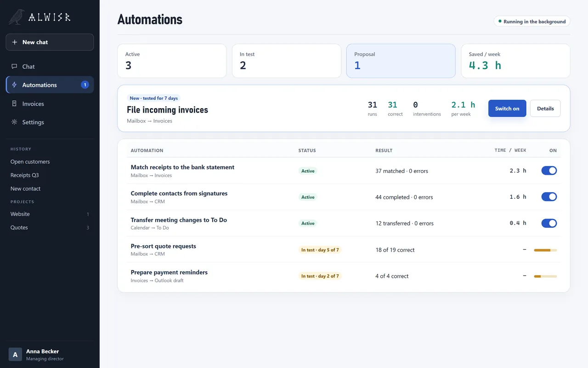Click the Automations lightning bolt icon
This screenshot has width=588, height=368.
14,85
